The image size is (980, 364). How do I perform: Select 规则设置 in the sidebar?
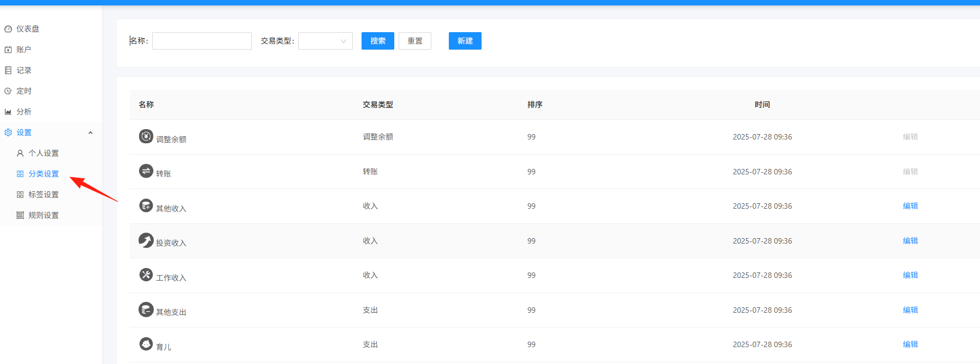38,215
